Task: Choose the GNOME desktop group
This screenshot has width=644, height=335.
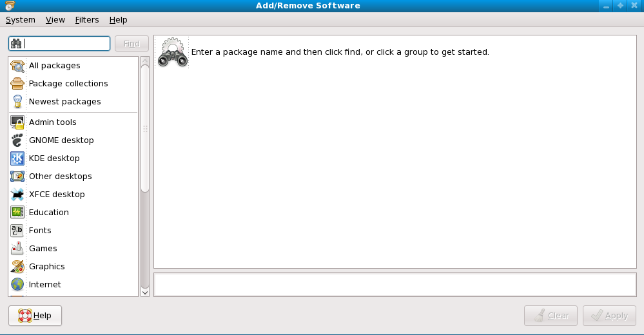Action: pos(73,140)
